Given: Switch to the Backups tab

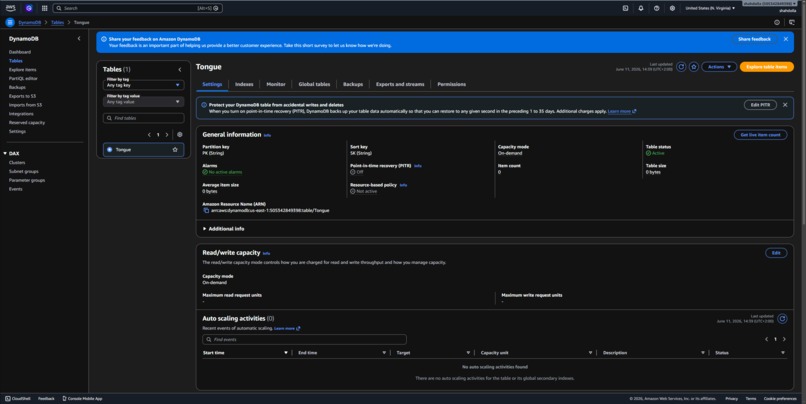Looking at the screenshot, I should [x=353, y=84].
